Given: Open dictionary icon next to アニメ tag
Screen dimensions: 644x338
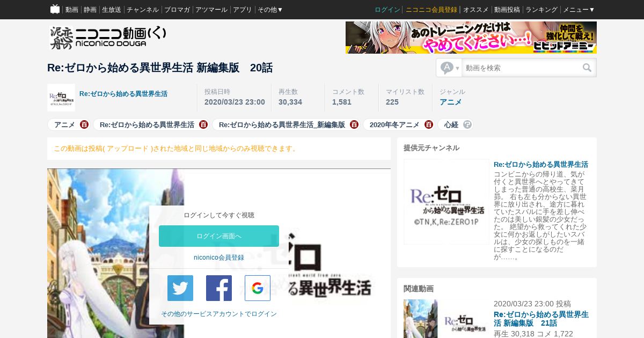Looking at the screenshot, I should [x=84, y=124].
